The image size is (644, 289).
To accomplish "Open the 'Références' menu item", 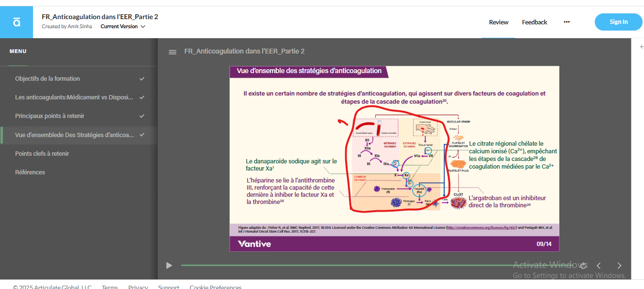I will pyautogui.click(x=79, y=172).
